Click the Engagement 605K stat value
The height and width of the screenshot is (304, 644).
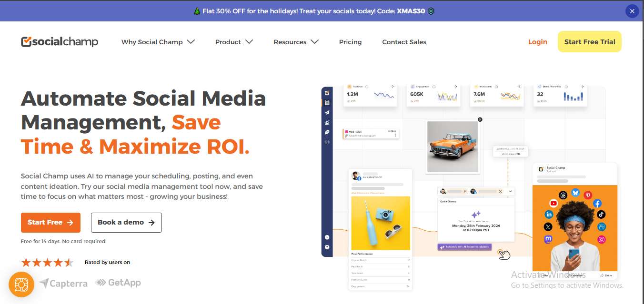pos(417,94)
